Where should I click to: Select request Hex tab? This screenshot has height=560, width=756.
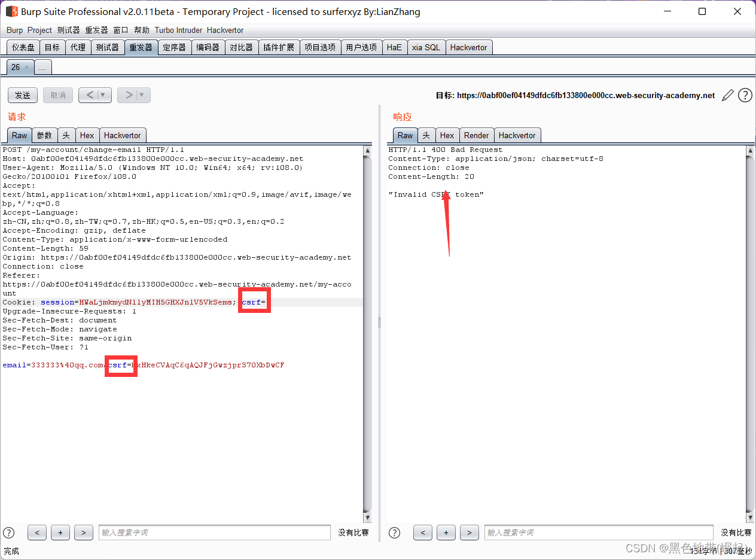(87, 135)
